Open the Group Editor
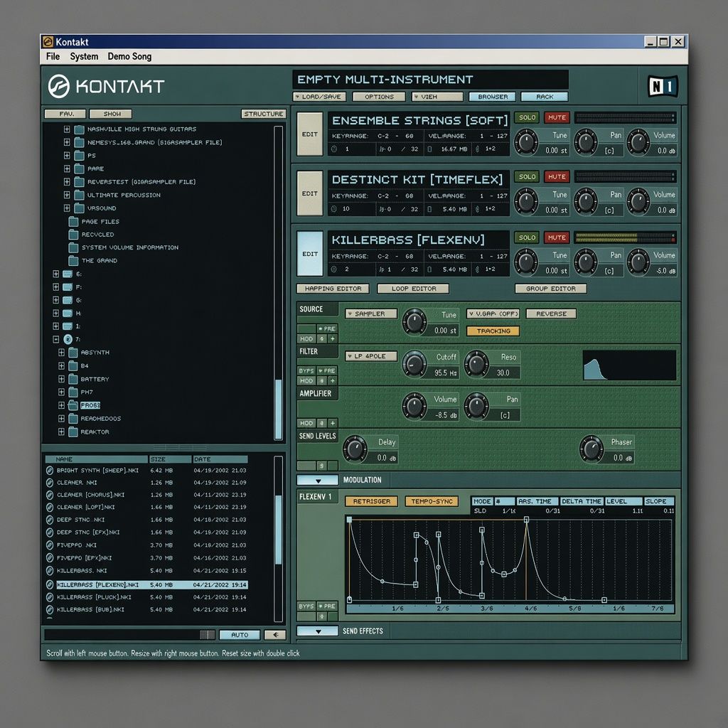The width and height of the screenshot is (728, 728). click(x=551, y=289)
